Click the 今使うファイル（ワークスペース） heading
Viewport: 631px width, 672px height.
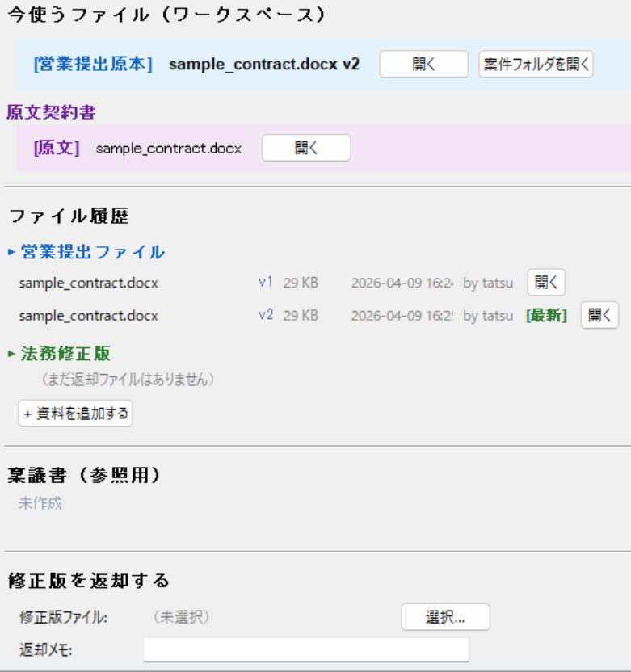pos(167,15)
